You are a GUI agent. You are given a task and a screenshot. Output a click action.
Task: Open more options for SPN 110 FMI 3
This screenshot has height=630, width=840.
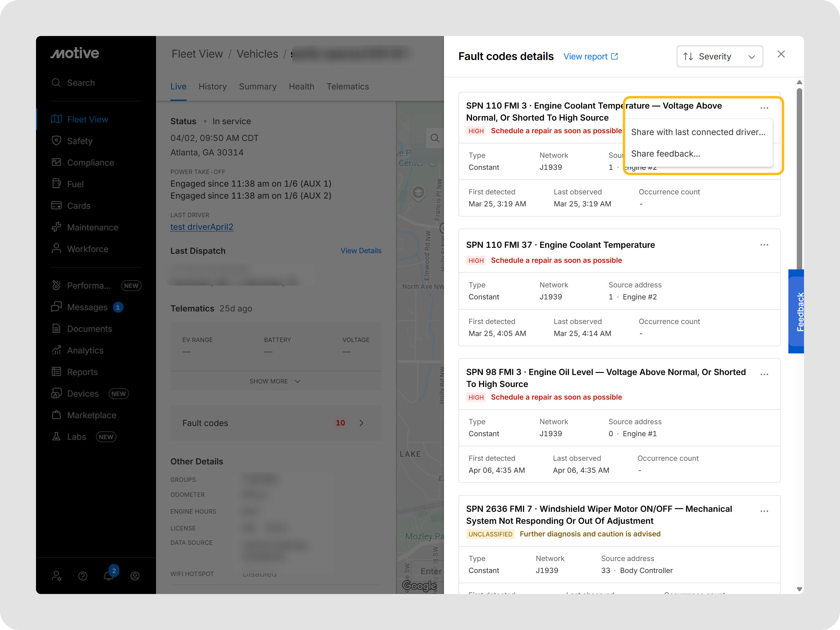[x=764, y=108]
